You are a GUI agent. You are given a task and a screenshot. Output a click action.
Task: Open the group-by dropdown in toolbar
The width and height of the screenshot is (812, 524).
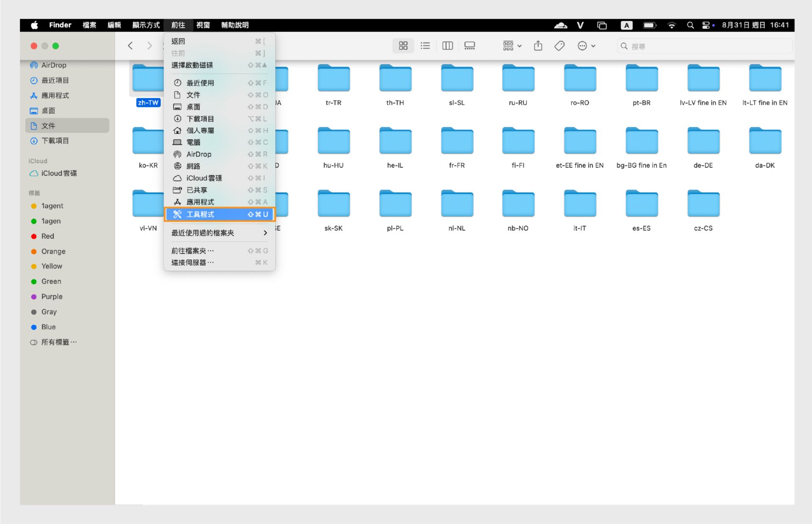click(x=512, y=46)
